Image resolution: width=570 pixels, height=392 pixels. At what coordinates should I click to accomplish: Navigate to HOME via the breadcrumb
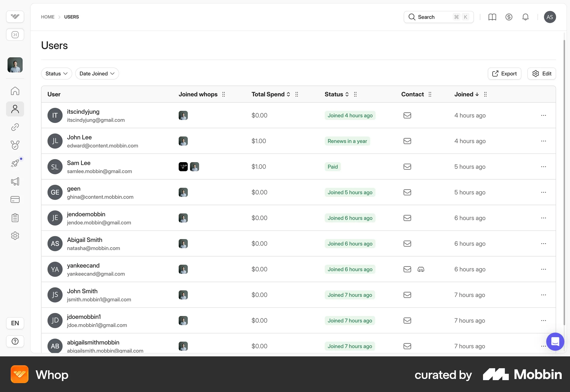click(x=48, y=17)
